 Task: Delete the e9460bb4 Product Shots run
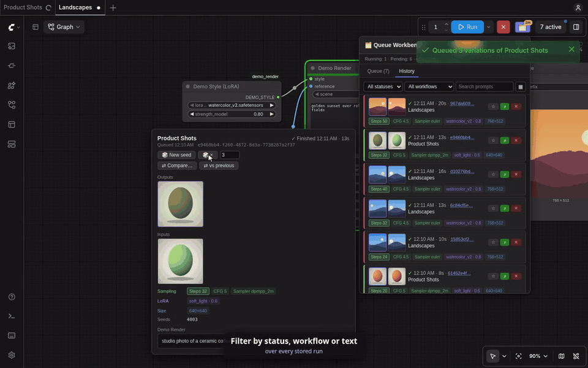pos(516,140)
